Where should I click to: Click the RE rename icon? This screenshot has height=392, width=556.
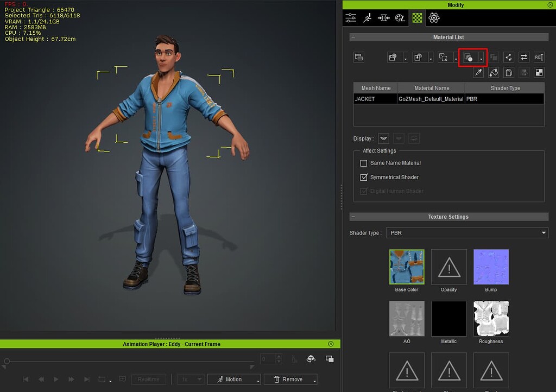click(x=539, y=57)
